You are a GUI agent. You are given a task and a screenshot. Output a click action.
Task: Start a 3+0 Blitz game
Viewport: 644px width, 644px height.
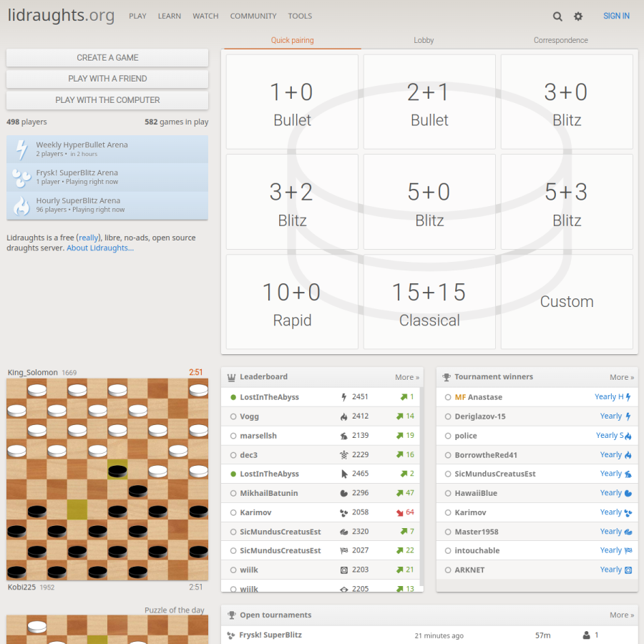pyautogui.click(x=567, y=102)
